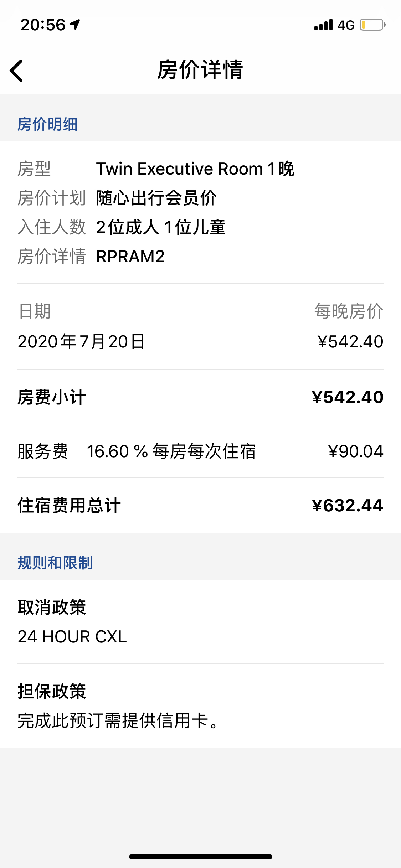Tap the 随心出行会员价 rate plan
401x868 pixels.
pos(156,198)
